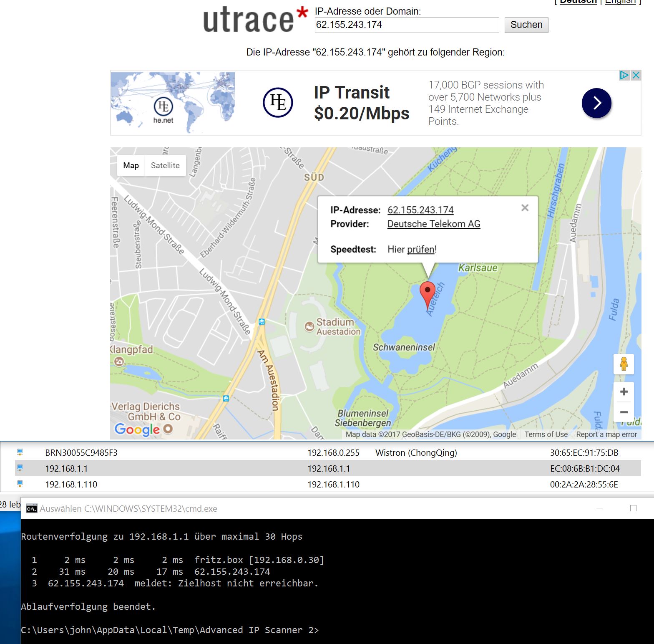Select the Map view tab
The width and height of the screenshot is (654, 644).
pyautogui.click(x=131, y=165)
